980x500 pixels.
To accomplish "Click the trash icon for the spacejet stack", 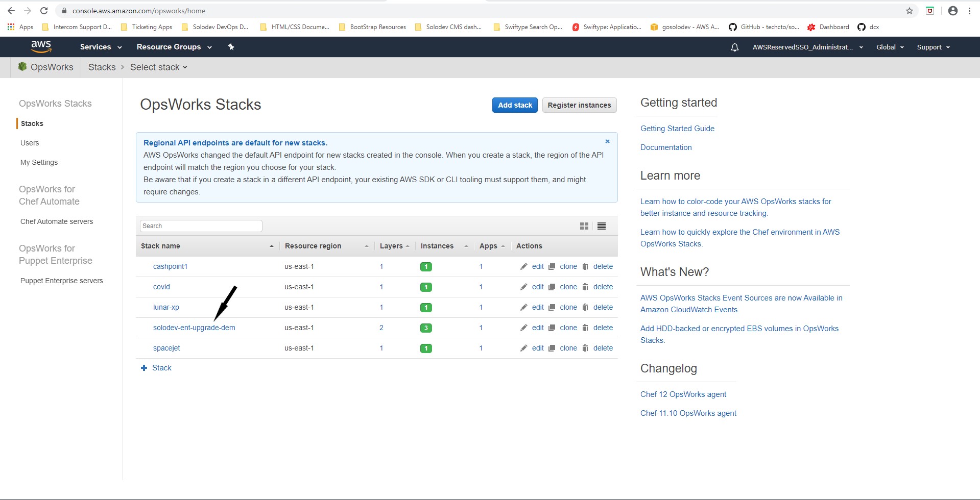I will (x=585, y=348).
